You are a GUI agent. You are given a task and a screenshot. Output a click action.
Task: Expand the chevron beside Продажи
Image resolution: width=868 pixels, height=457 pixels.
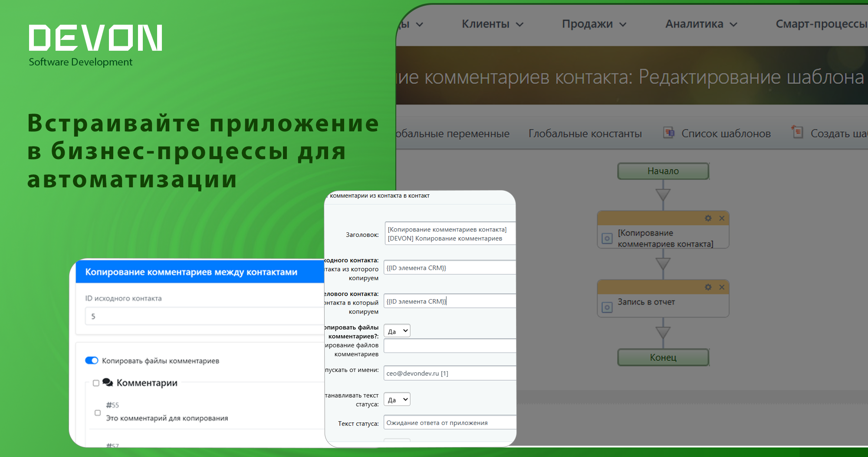pos(623,25)
